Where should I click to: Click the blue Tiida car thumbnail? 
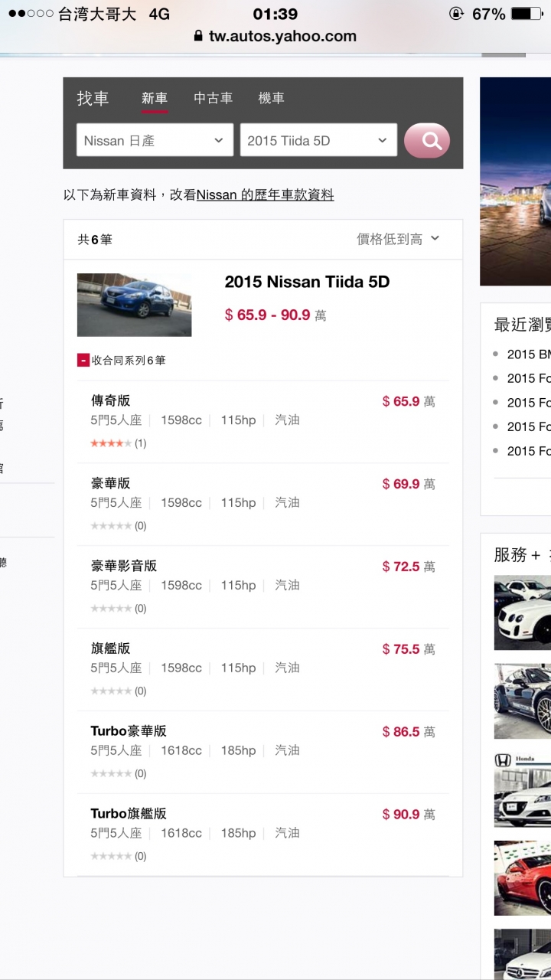tap(134, 305)
